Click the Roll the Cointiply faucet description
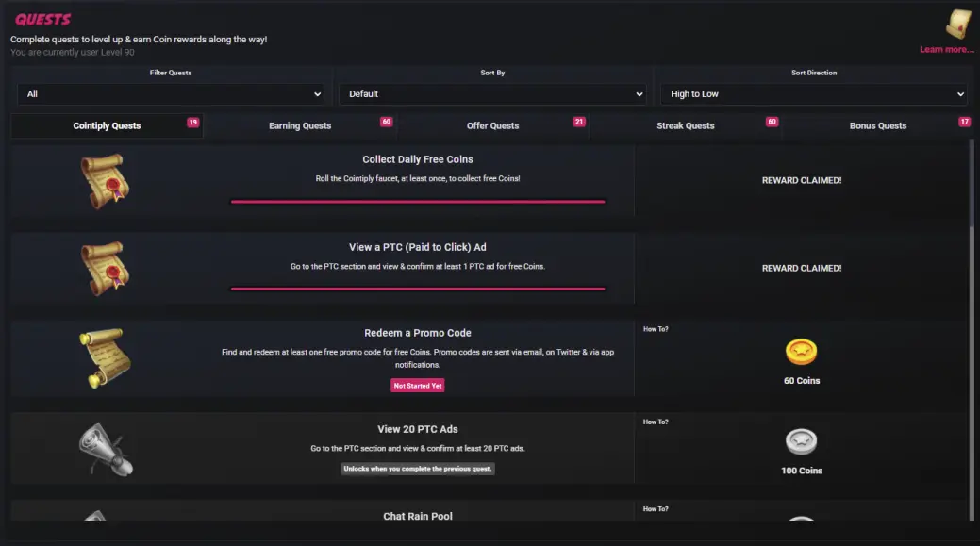This screenshot has height=546, width=980. point(418,178)
